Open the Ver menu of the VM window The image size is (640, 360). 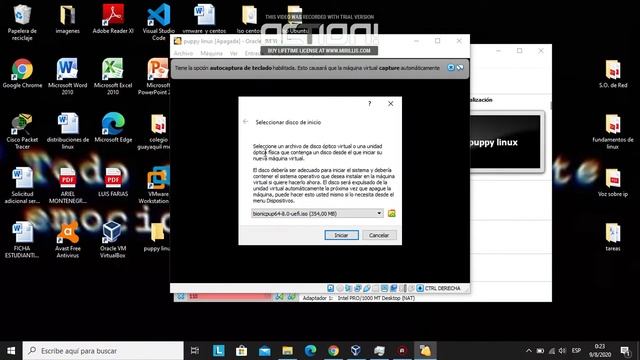click(233, 53)
